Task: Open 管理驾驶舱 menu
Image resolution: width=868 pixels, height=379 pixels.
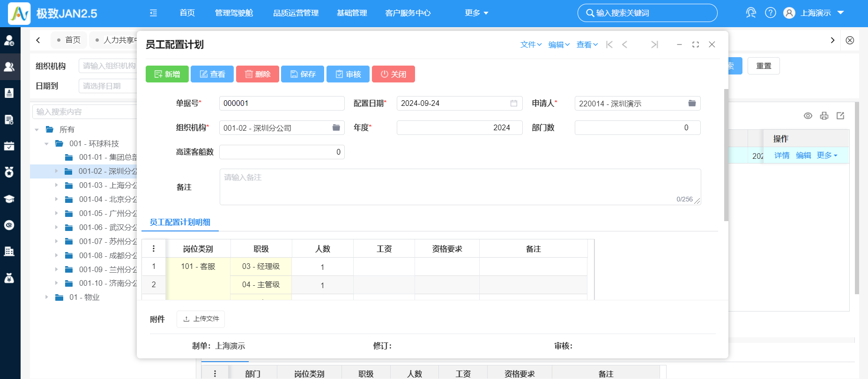Action: (x=234, y=13)
